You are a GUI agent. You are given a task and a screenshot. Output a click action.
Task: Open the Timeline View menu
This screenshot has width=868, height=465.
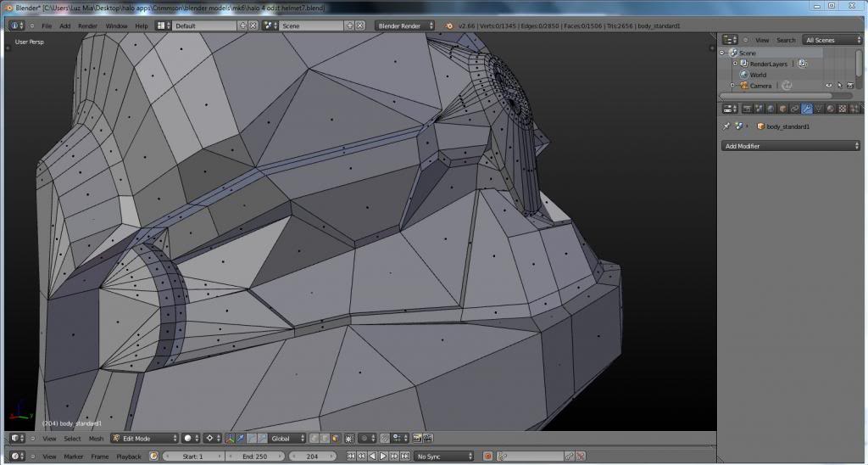click(x=49, y=457)
